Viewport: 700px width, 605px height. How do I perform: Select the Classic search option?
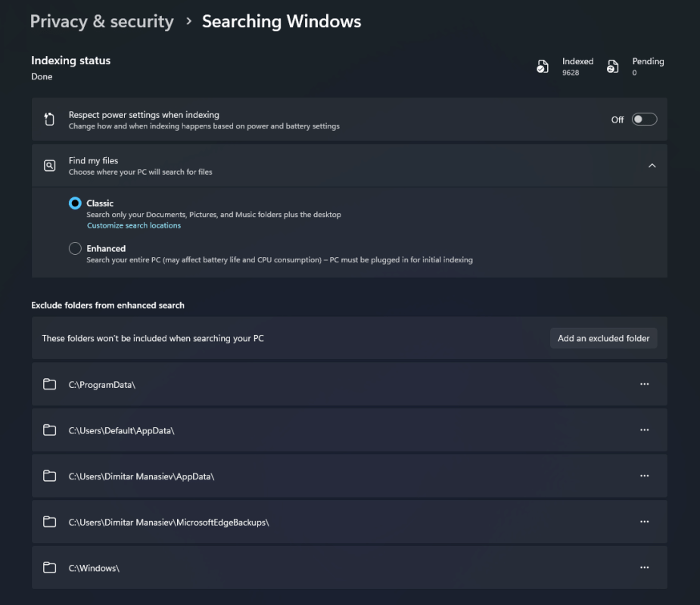tap(75, 203)
